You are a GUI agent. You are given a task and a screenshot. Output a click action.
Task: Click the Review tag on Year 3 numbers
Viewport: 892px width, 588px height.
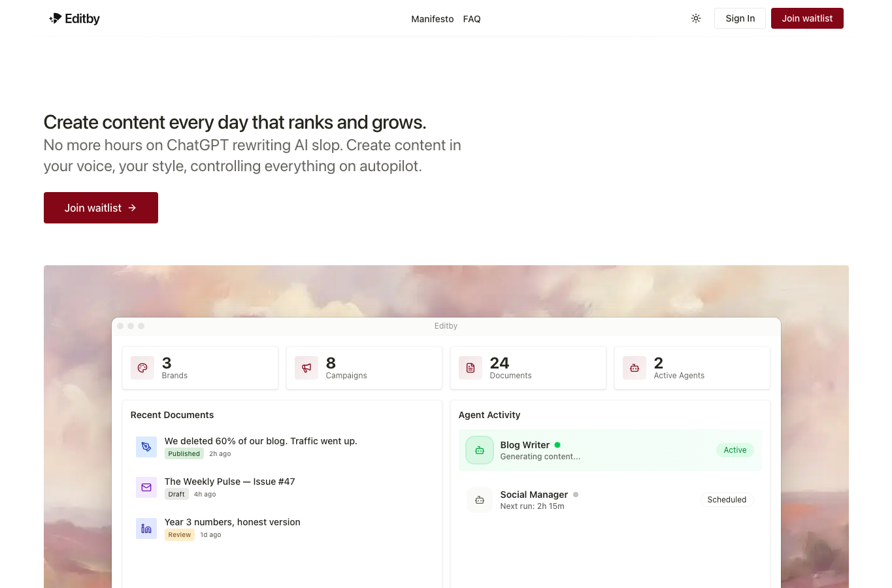(x=180, y=534)
